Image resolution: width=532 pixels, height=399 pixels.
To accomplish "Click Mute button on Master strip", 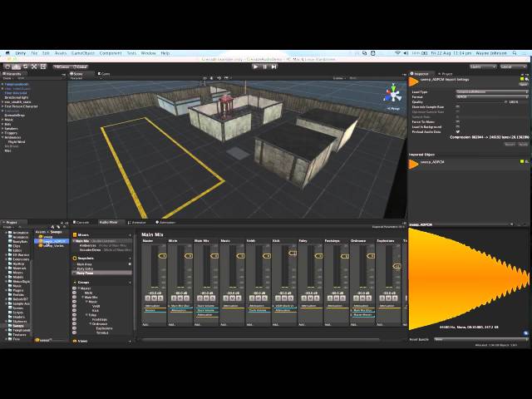I will click(x=154, y=298).
